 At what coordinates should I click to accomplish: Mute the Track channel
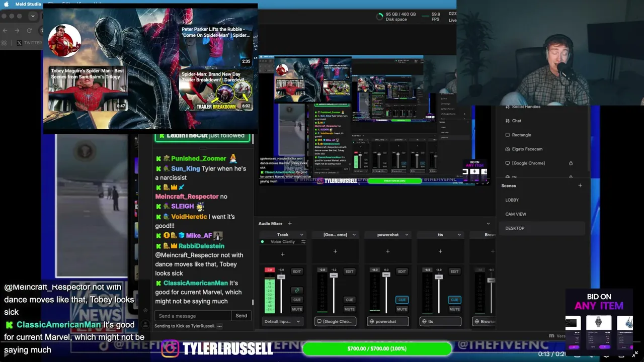[297, 309]
